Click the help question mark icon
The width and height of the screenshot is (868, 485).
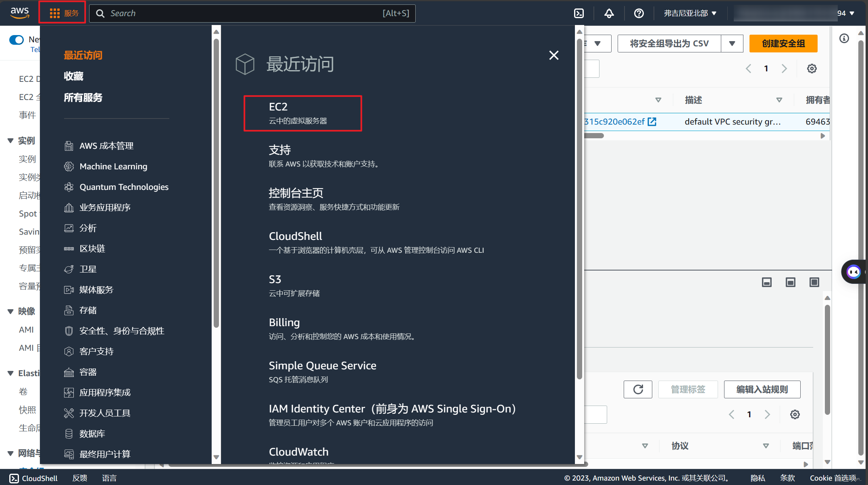tap(639, 13)
